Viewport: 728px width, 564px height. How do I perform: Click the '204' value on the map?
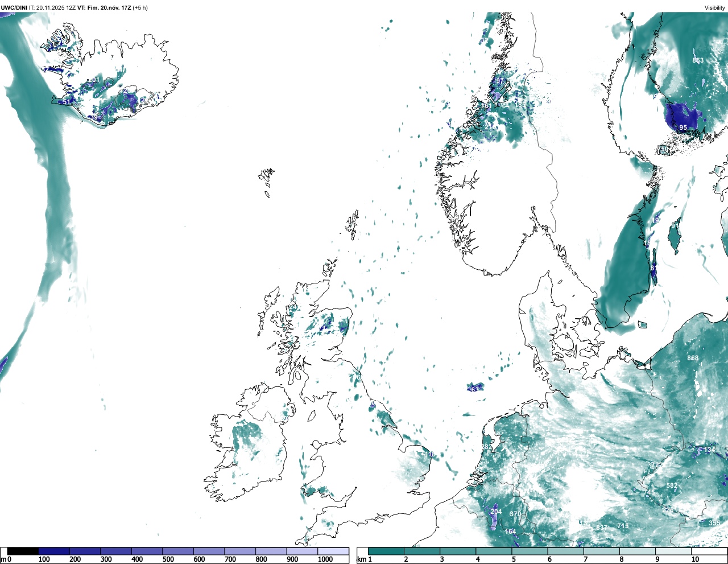click(x=496, y=512)
